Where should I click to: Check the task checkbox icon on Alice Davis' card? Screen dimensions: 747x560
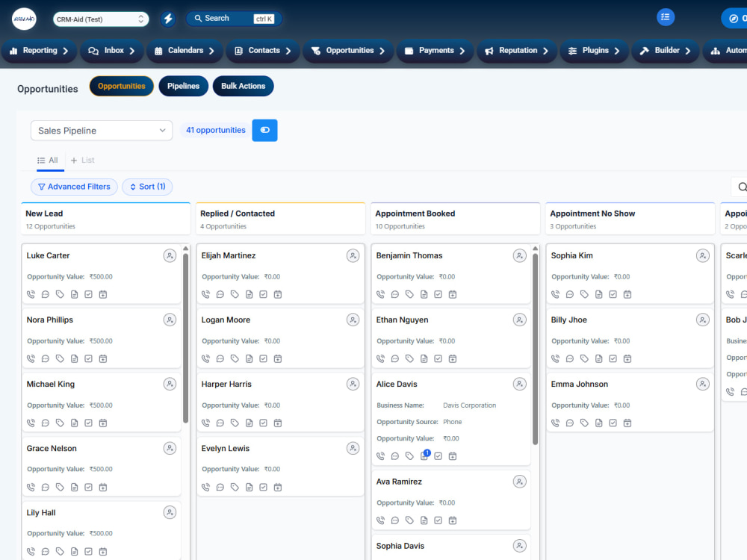coord(438,456)
